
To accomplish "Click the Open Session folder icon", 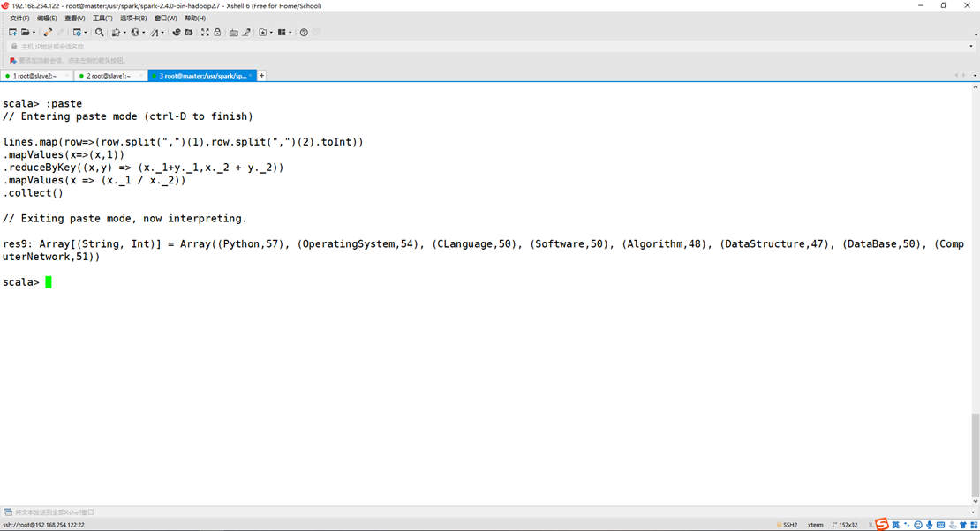I will [25, 33].
